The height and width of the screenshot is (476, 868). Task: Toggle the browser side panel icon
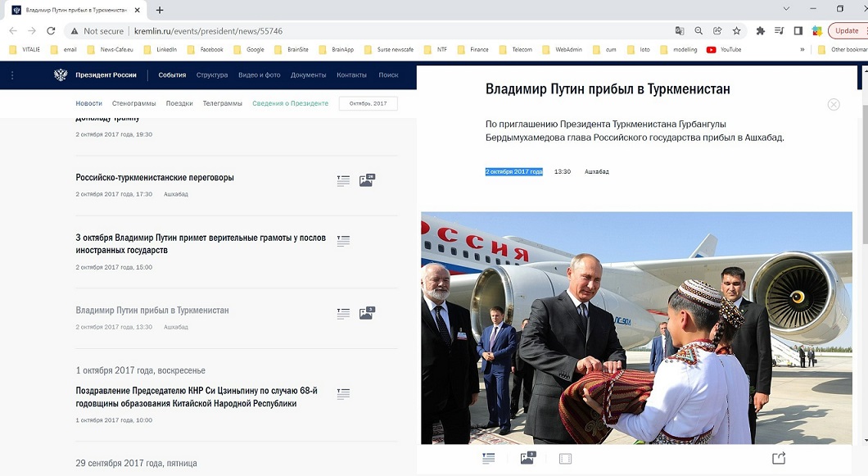point(798,31)
